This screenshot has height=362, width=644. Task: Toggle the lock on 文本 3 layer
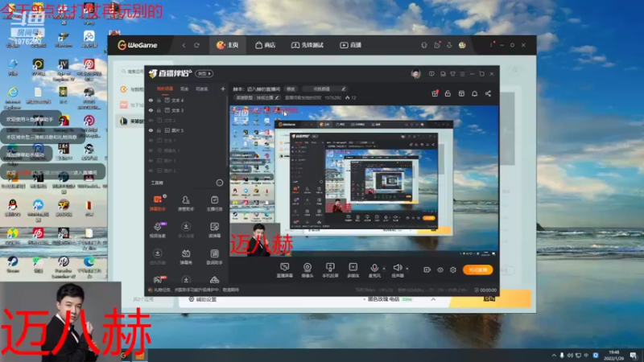(159, 110)
